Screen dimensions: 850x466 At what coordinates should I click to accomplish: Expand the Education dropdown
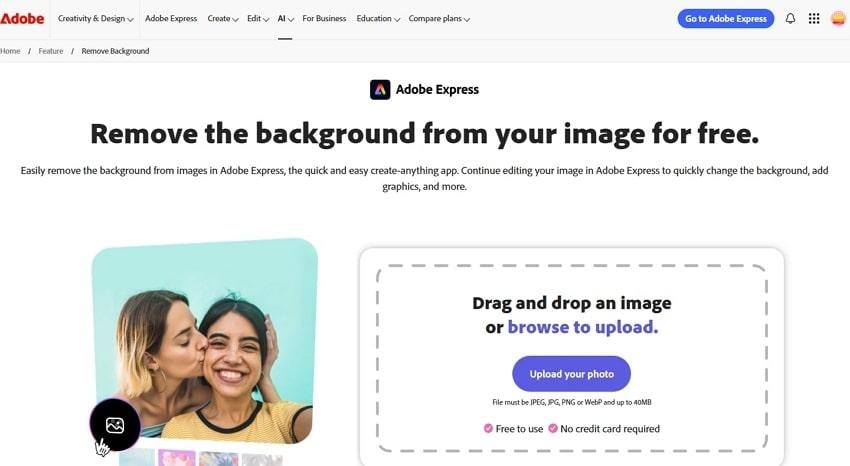point(378,18)
